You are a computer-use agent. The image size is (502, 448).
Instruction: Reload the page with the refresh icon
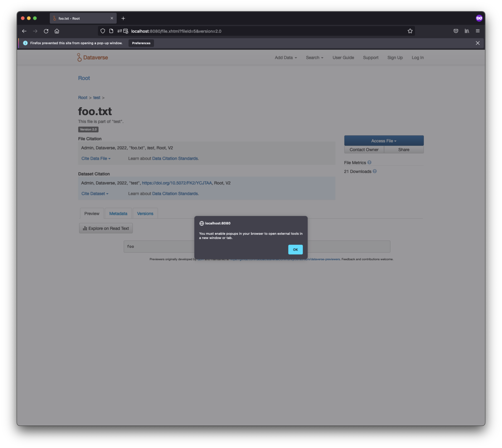click(46, 31)
